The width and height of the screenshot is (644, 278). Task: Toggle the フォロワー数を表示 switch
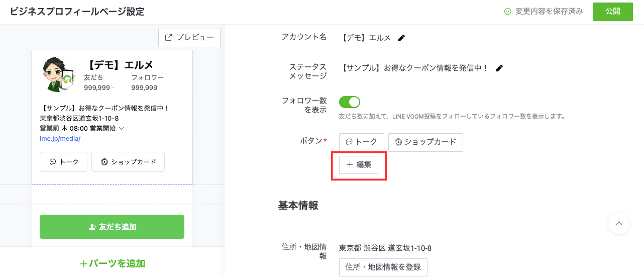tap(350, 102)
